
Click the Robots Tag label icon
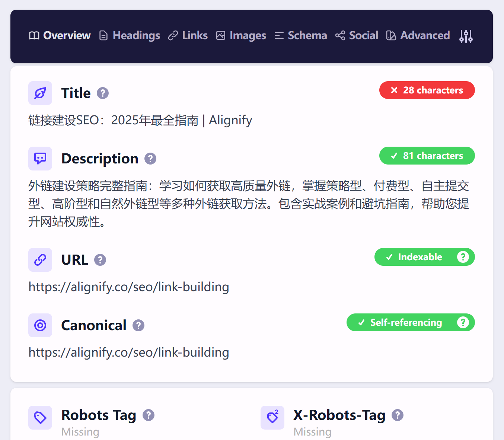40,418
